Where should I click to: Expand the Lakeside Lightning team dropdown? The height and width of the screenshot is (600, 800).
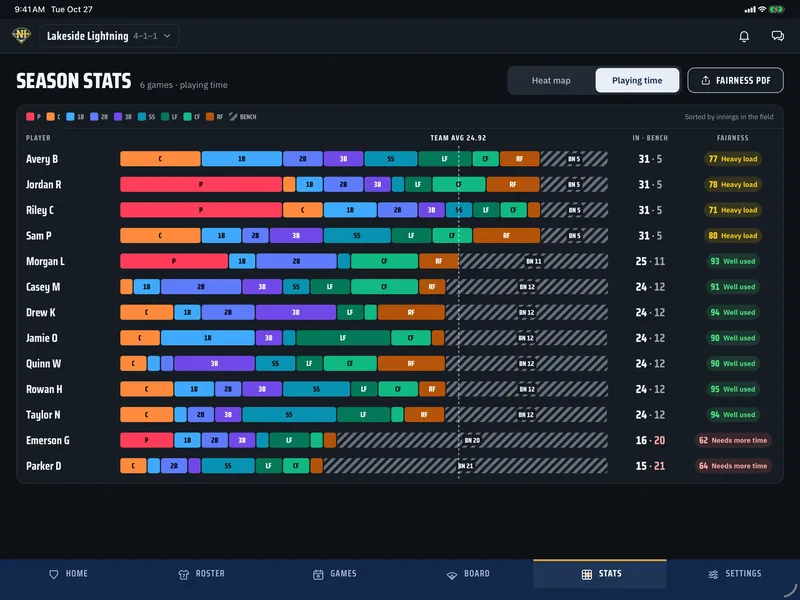pos(109,36)
